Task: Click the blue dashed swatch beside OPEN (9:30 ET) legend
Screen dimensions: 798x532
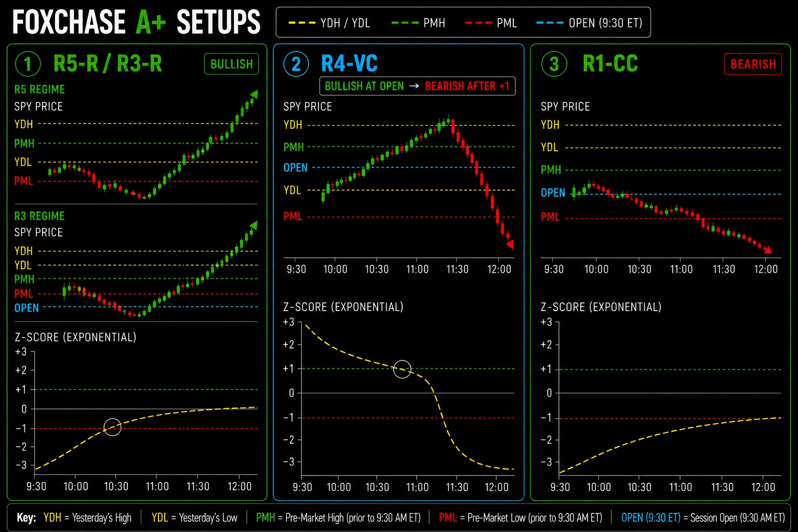Action: (x=550, y=23)
